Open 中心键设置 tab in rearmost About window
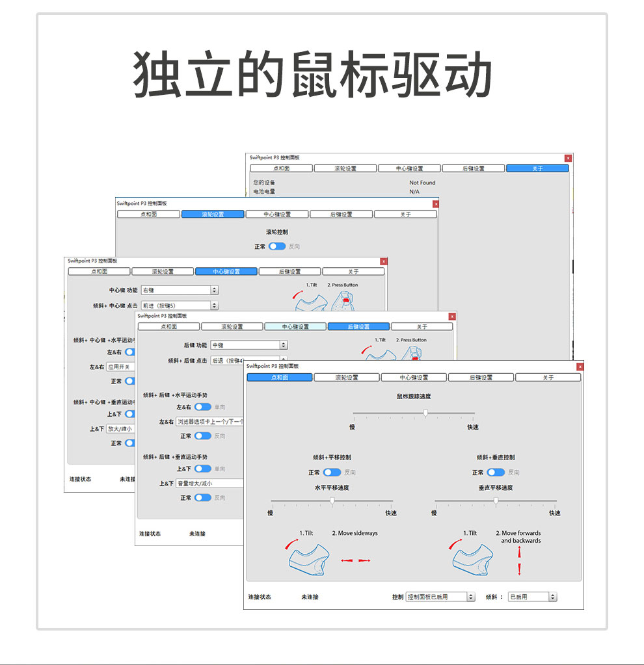Image resolution: width=644 pixels, height=665 pixels. click(410, 168)
